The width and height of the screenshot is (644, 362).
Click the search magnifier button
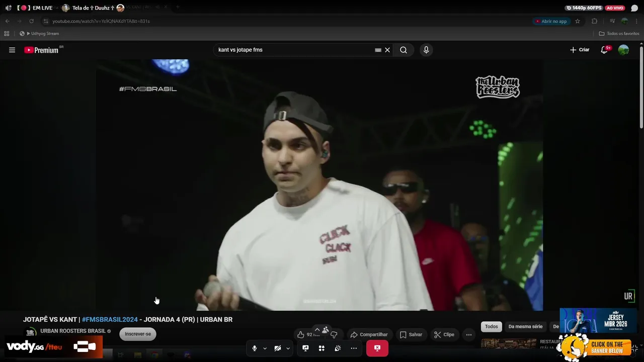click(404, 50)
